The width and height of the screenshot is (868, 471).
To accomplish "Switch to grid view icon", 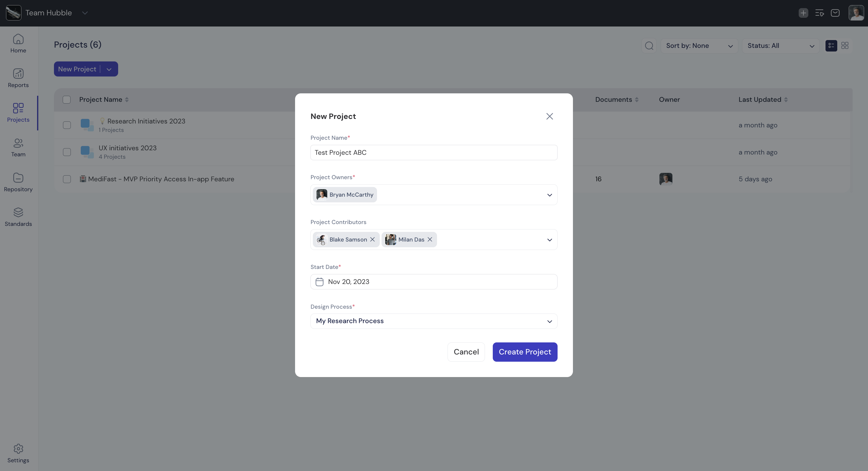I will point(844,45).
